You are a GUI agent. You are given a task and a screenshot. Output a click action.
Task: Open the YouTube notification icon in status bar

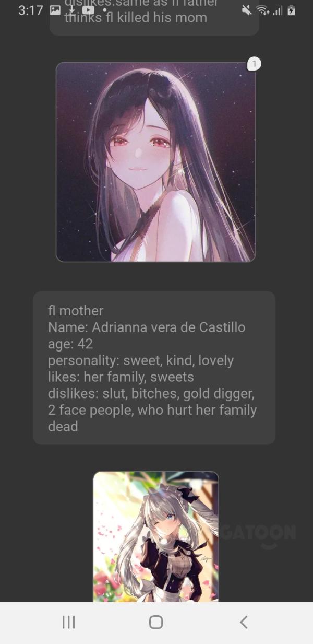[x=88, y=9]
